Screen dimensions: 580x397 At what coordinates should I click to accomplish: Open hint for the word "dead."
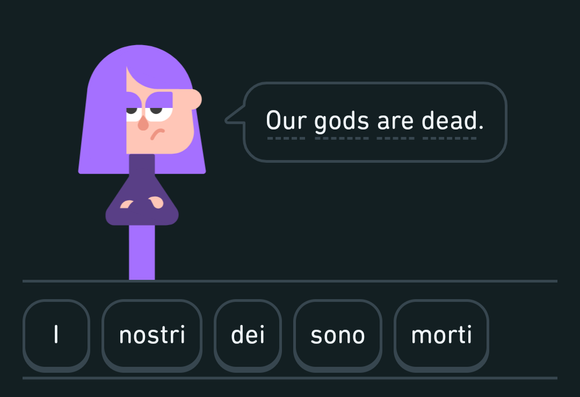(452, 121)
